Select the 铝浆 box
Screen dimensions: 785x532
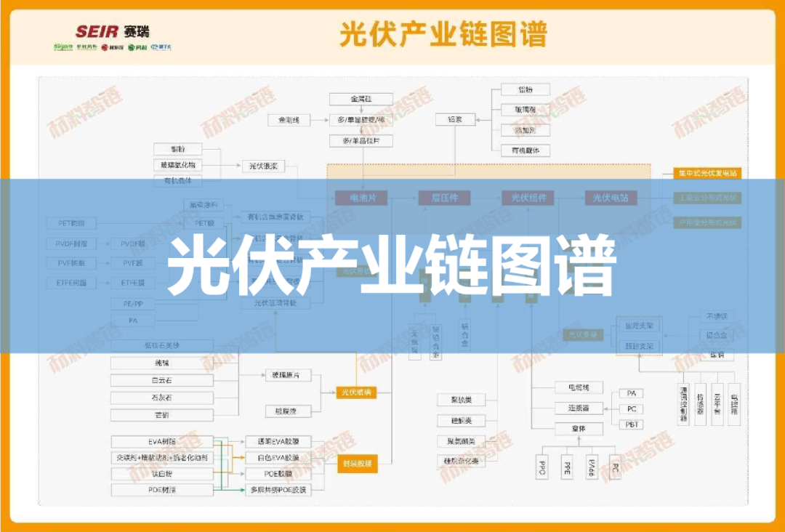click(x=455, y=120)
